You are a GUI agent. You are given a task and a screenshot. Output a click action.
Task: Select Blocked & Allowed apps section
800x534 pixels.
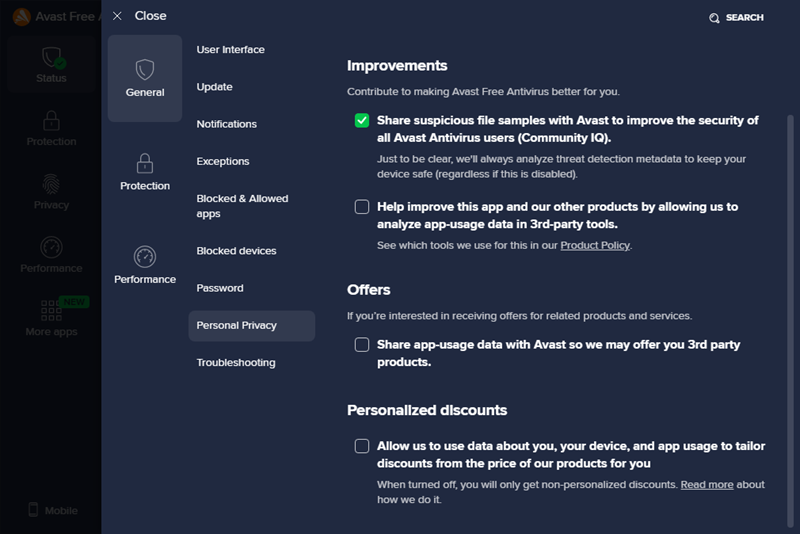[x=242, y=206]
